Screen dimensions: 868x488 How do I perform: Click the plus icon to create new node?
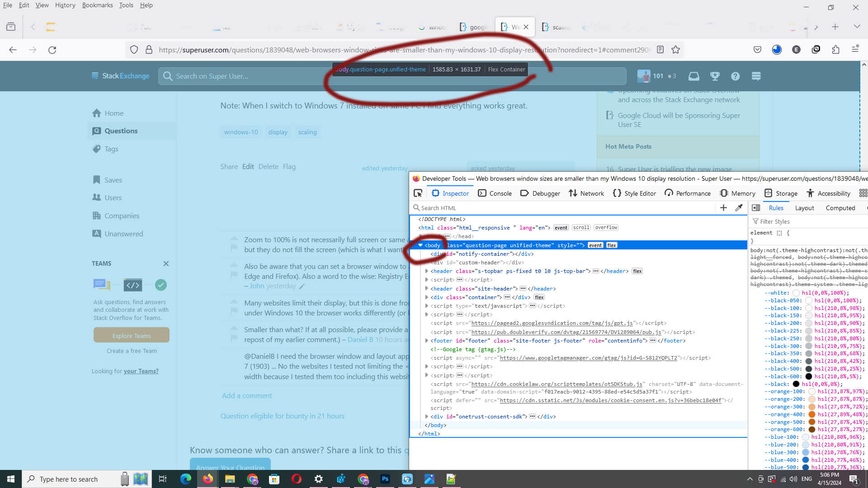[x=723, y=208]
